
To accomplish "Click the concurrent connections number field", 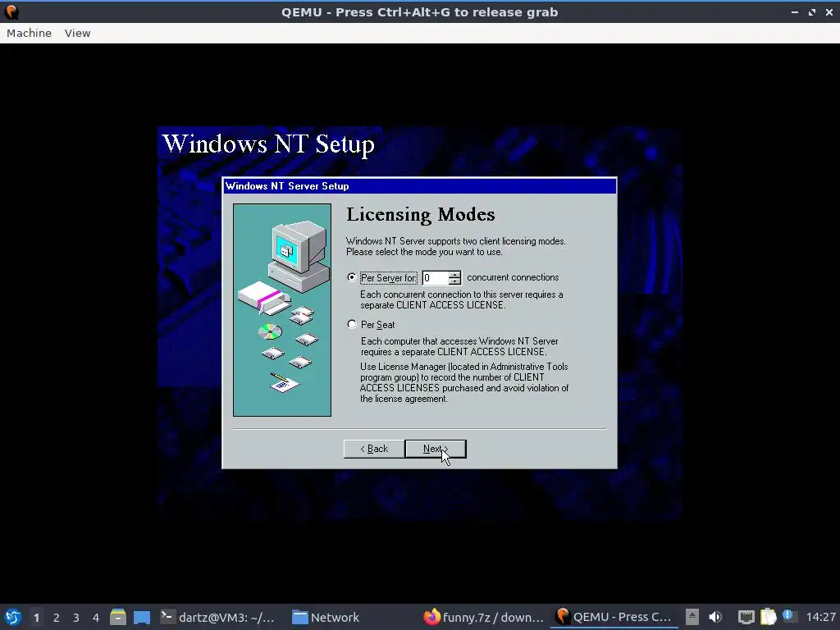I will (x=436, y=277).
